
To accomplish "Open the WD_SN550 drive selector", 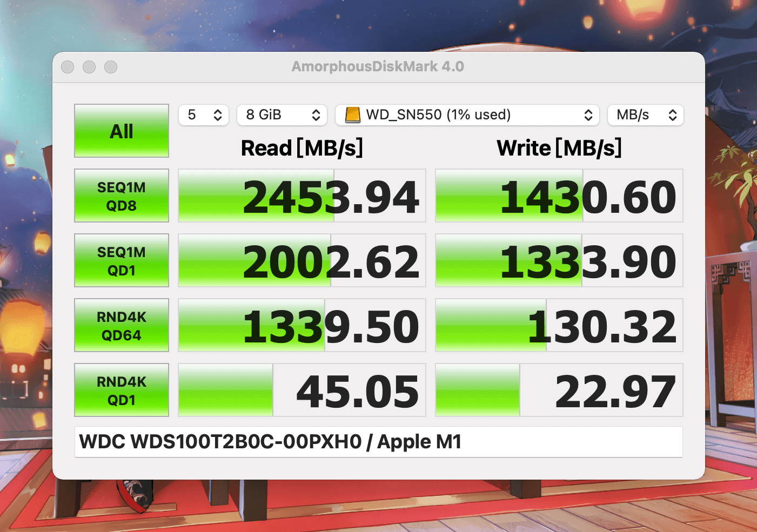I will (467, 115).
